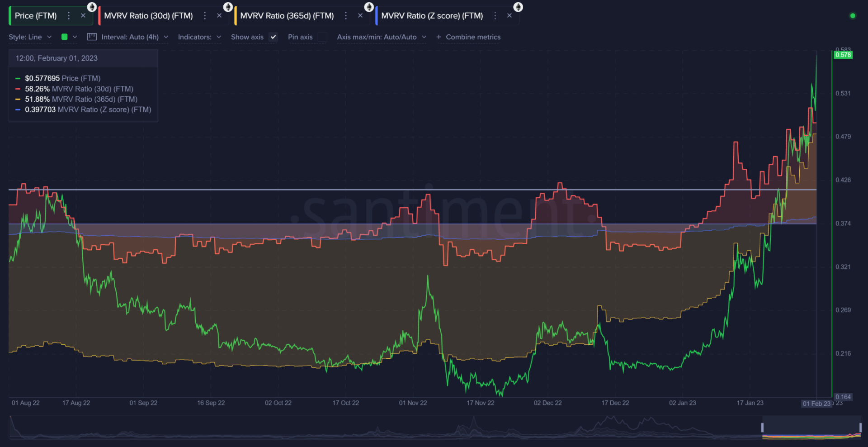Uncheck the Show axis checkbox
868x447 pixels.
273,37
